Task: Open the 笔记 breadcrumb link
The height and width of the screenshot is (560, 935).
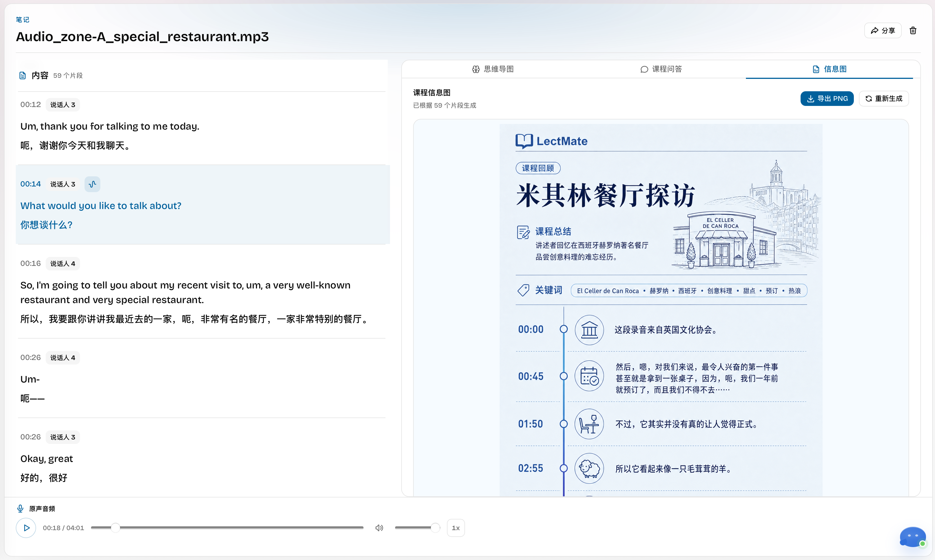Action: coord(22,20)
